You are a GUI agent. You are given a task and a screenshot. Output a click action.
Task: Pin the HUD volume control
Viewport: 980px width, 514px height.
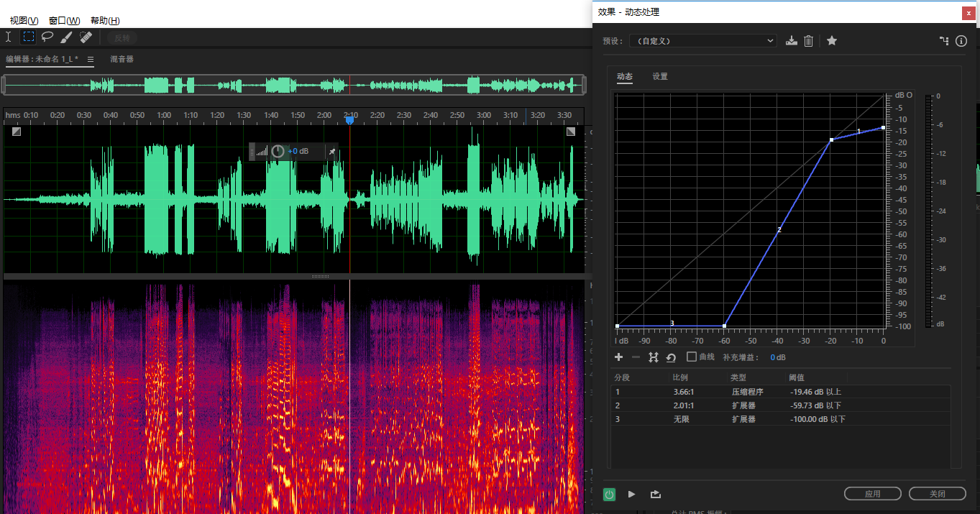pyautogui.click(x=331, y=152)
